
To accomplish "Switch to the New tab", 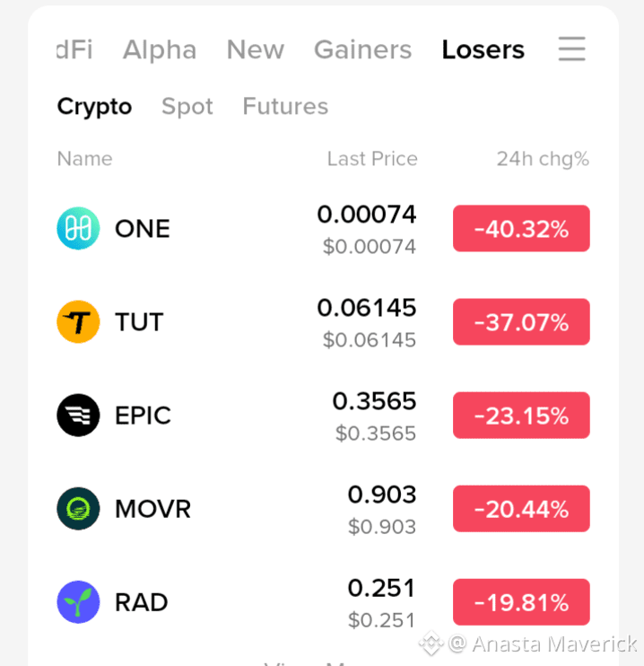I will tap(255, 49).
